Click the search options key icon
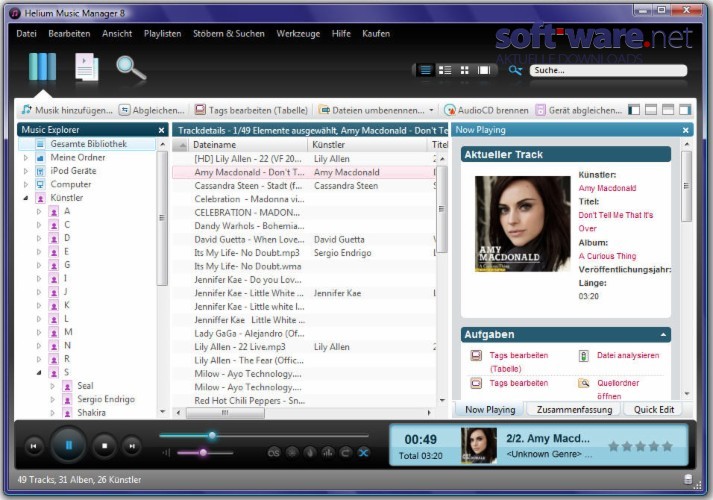This screenshot has width=713, height=500. (x=515, y=70)
